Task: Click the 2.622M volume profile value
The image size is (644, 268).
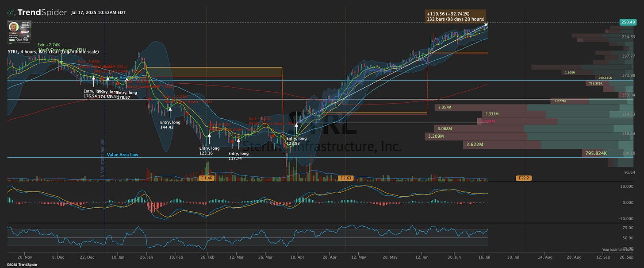Action: tap(475, 144)
